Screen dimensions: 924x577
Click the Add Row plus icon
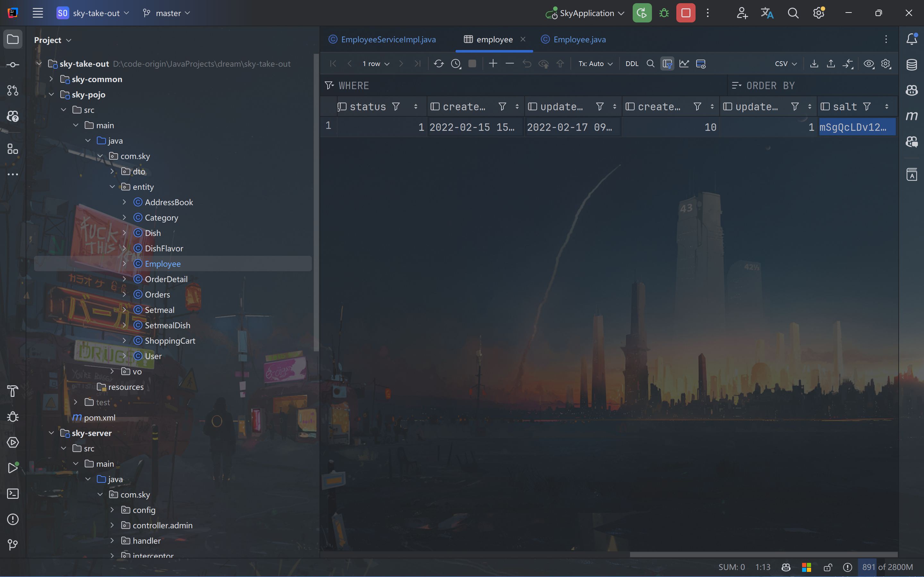coord(493,63)
